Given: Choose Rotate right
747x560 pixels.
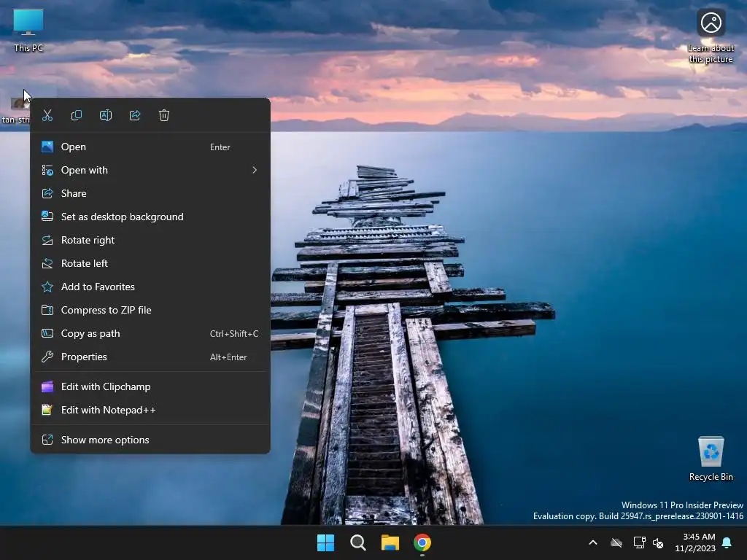Looking at the screenshot, I should tap(150, 240).
